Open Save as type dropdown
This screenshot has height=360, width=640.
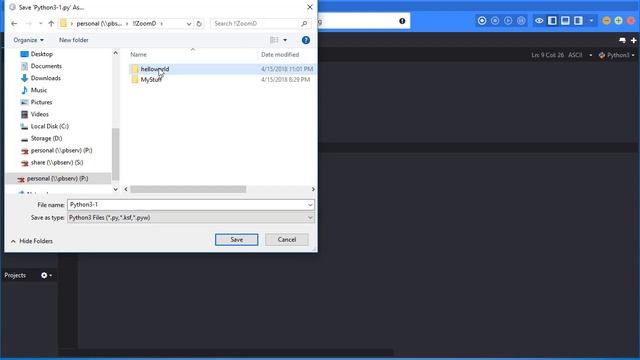191,218
